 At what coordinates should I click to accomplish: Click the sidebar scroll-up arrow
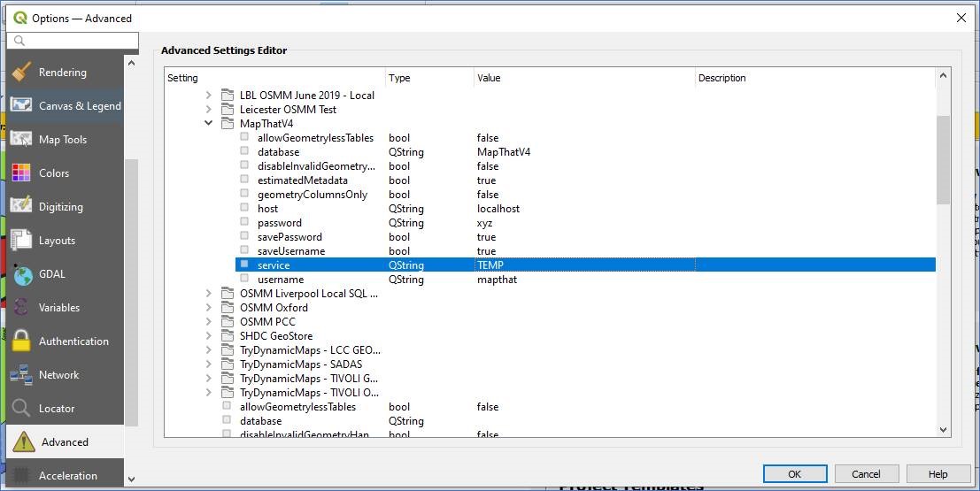131,63
